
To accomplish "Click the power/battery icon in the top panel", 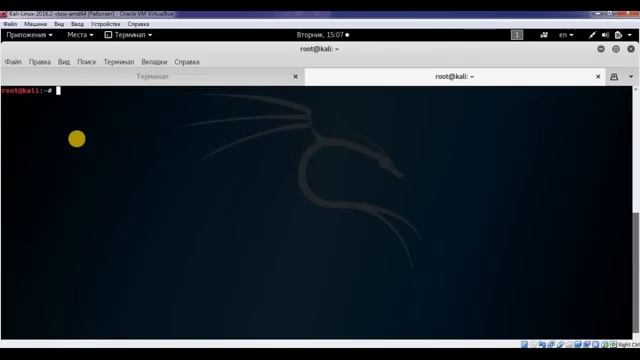I will tap(618, 35).
